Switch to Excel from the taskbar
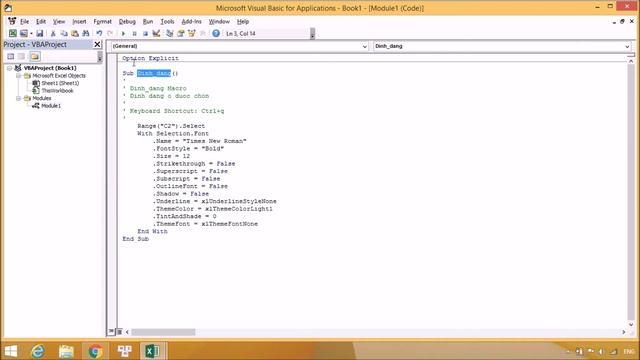 pos(152,351)
